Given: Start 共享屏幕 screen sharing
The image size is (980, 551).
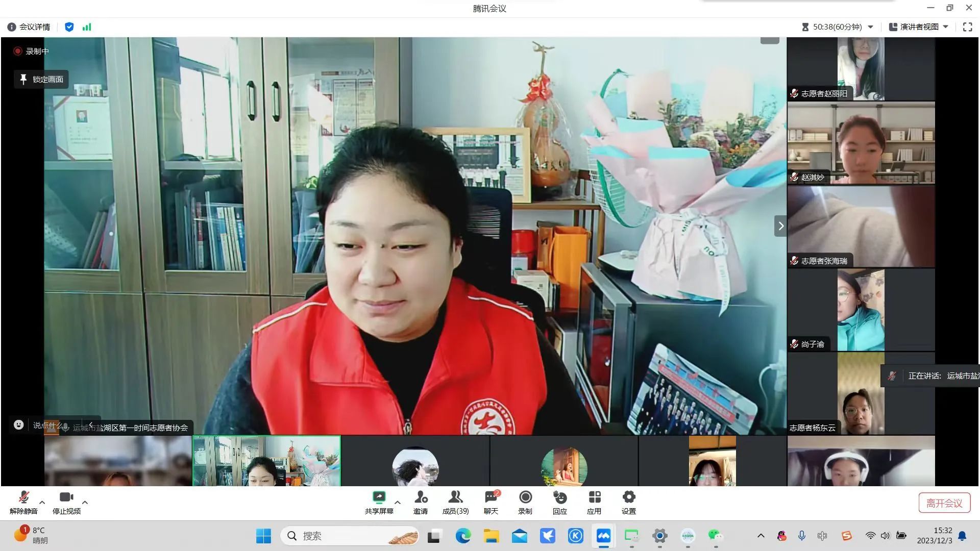Looking at the screenshot, I should 379,503.
